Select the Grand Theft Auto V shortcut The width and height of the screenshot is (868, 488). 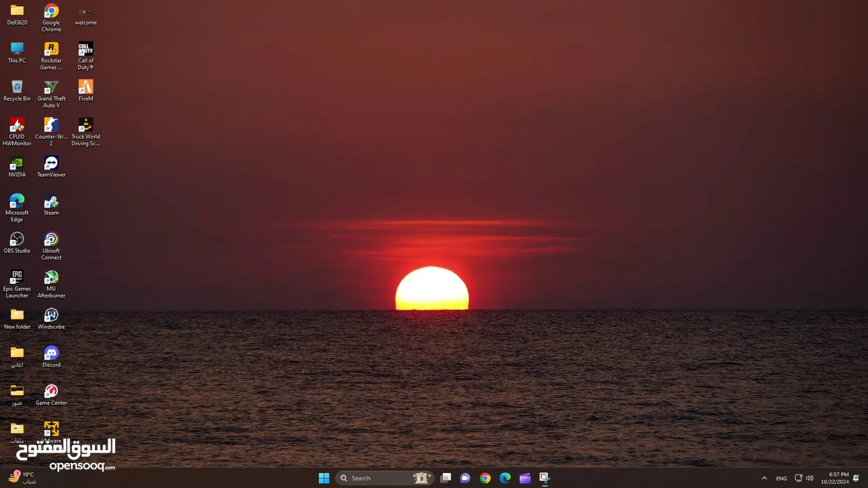(51, 94)
